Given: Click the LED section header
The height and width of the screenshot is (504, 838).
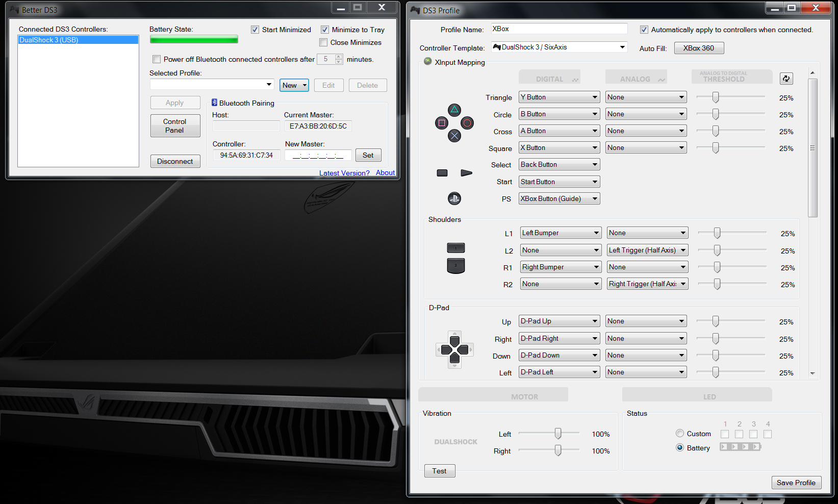Looking at the screenshot, I should click(697, 394).
